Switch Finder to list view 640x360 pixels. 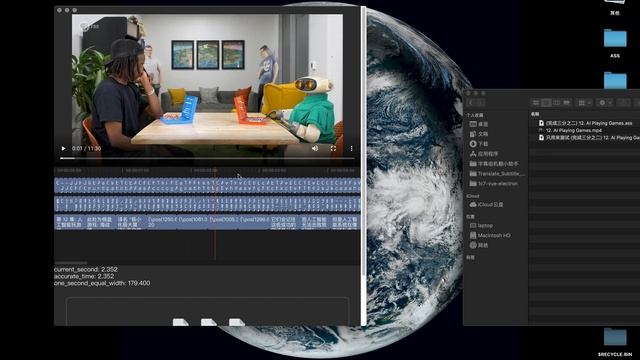click(x=546, y=103)
